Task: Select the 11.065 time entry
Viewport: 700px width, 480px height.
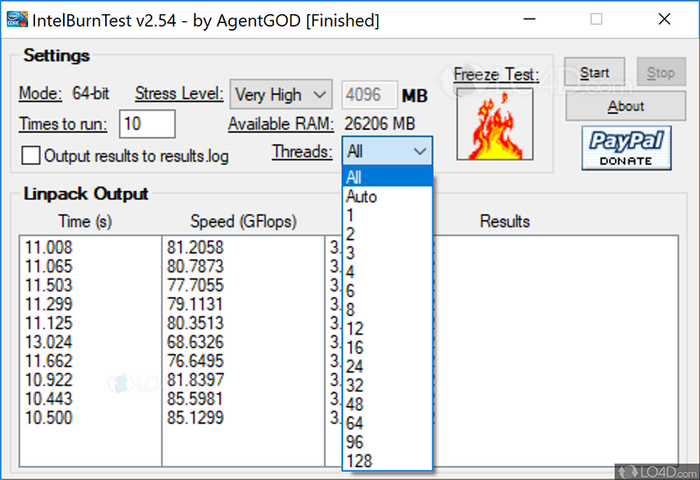Action: coord(48,267)
